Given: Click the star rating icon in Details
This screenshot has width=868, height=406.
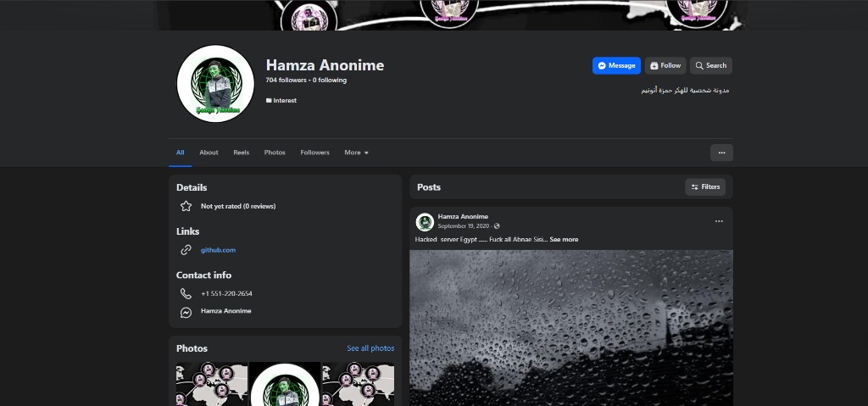Looking at the screenshot, I should point(186,206).
